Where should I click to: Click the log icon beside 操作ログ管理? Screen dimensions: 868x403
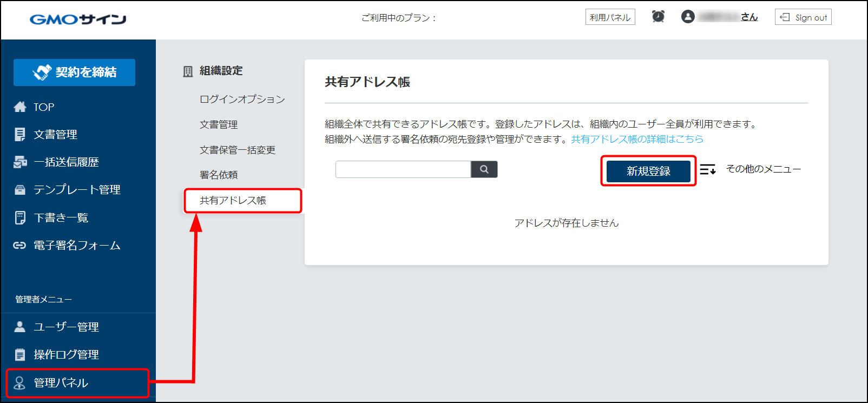[20, 354]
